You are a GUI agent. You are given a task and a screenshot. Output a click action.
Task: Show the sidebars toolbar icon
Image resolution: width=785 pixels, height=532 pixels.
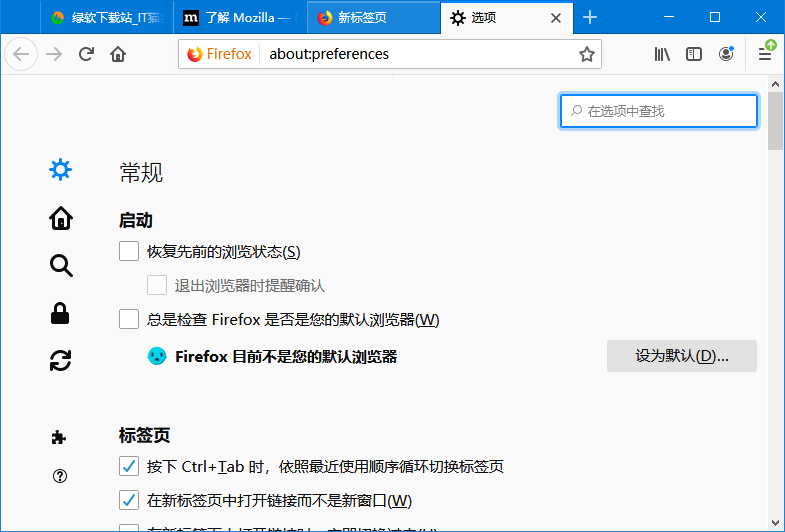point(694,54)
